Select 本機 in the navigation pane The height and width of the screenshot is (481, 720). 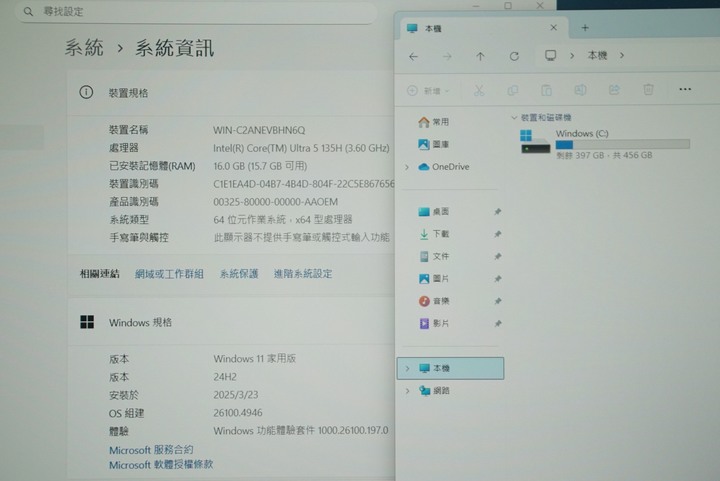(450, 369)
